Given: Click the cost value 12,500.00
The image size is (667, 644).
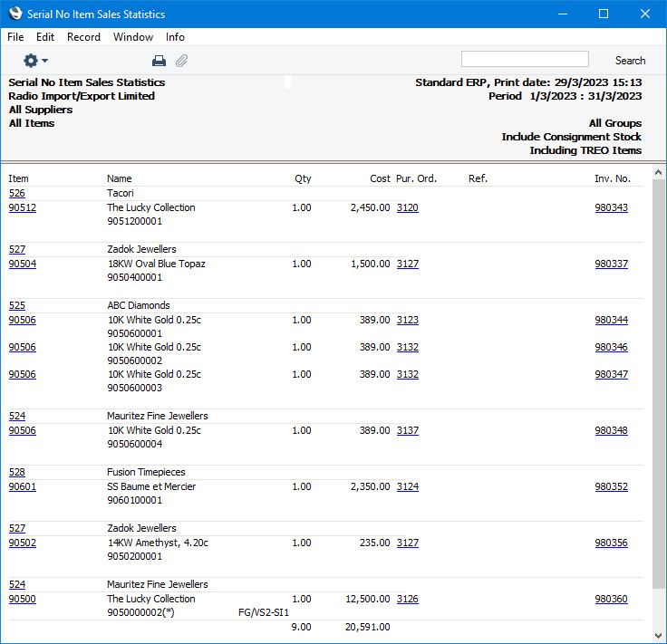Looking at the screenshot, I should [x=368, y=599].
